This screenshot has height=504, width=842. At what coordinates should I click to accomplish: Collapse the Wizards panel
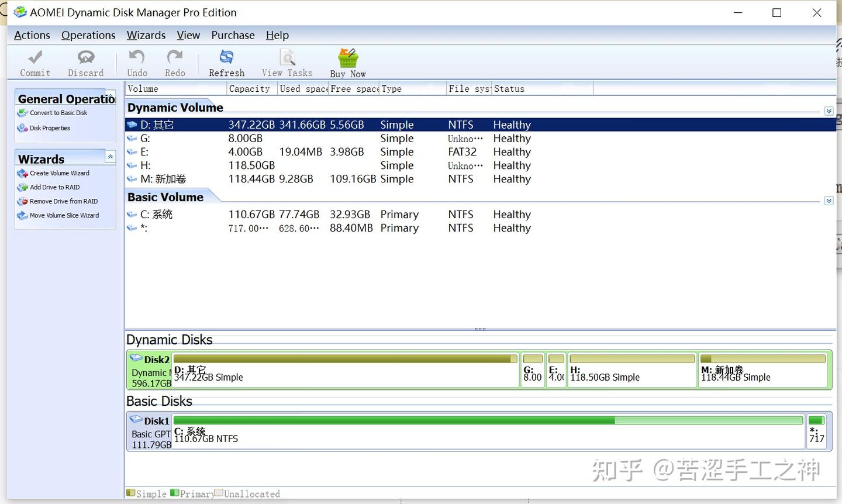[x=110, y=156]
